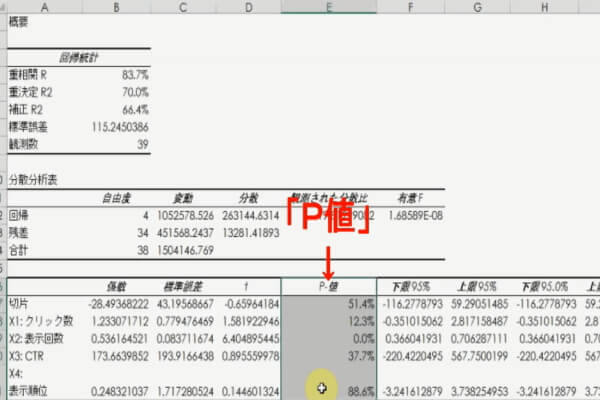600x400 pixels.
Task: Click column G header
Action: 477,6
